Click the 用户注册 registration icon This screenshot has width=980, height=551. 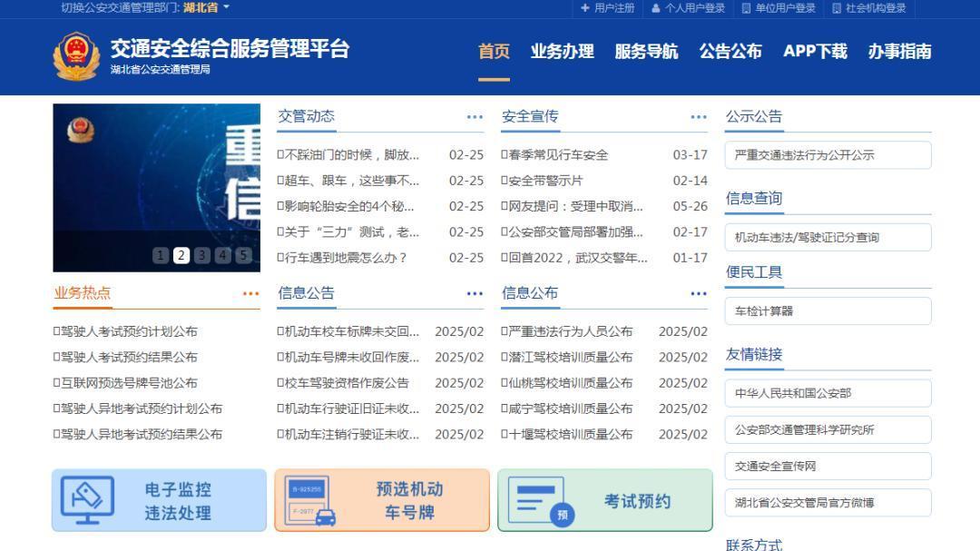click(x=584, y=9)
